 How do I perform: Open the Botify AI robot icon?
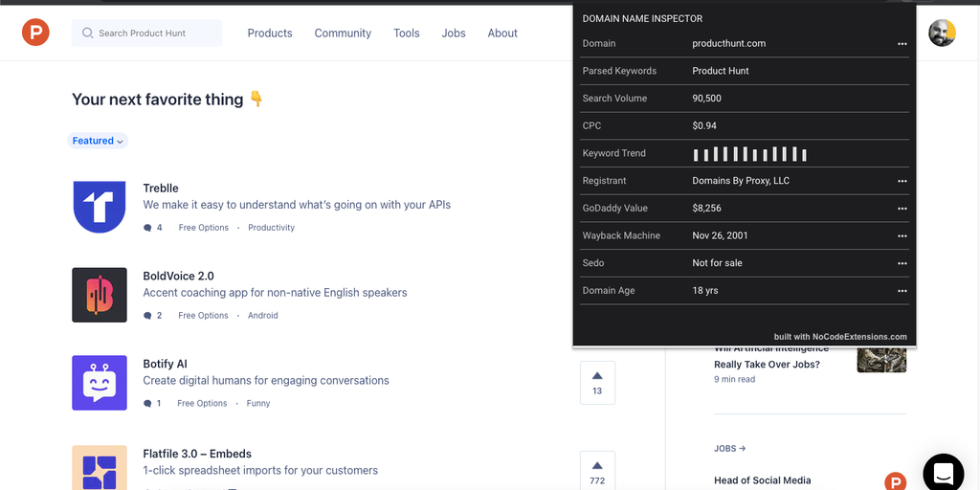(100, 383)
